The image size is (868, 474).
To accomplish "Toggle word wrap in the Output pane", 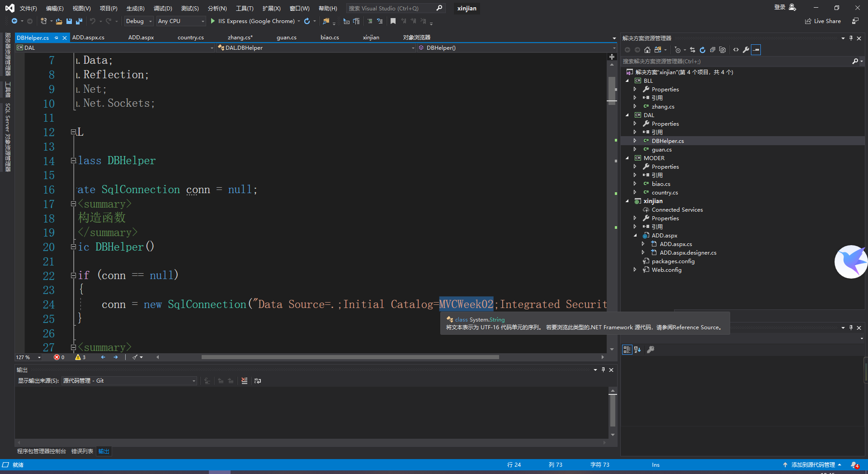I will pos(258,381).
